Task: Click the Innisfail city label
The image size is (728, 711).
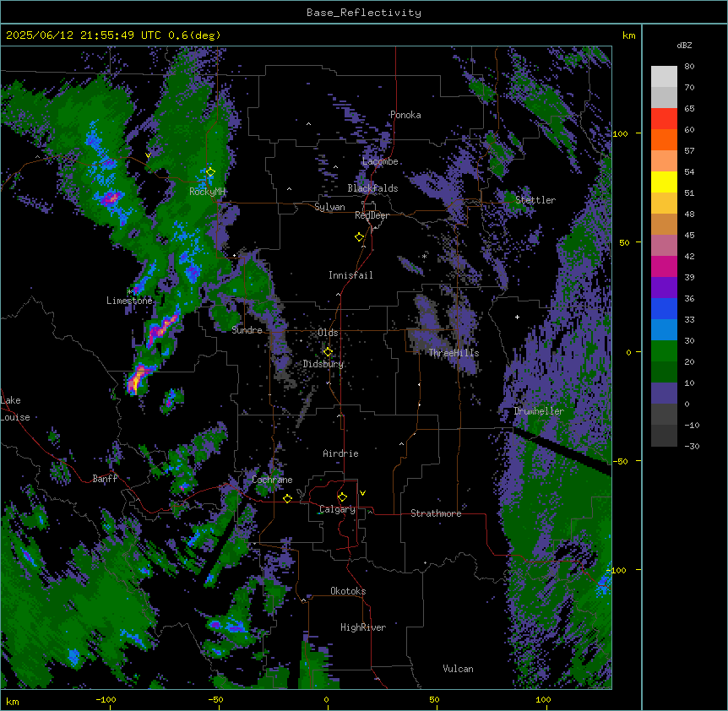Action: [x=350, y=275]
